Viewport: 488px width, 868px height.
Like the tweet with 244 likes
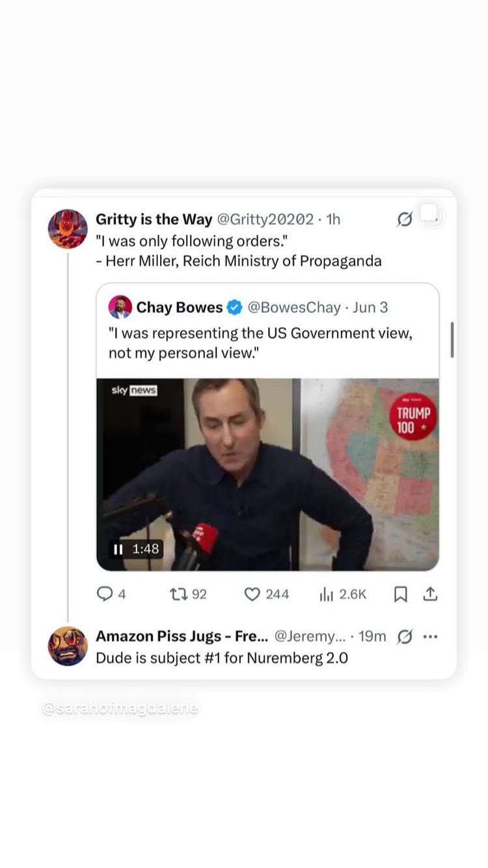(x=266, y=593)
